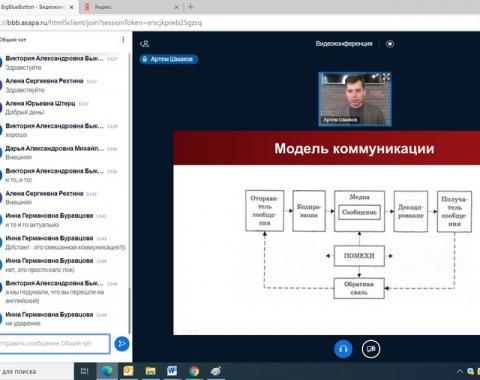Click the Добрый день! chat message
The image size is (480, 380).
click(25, 112)
